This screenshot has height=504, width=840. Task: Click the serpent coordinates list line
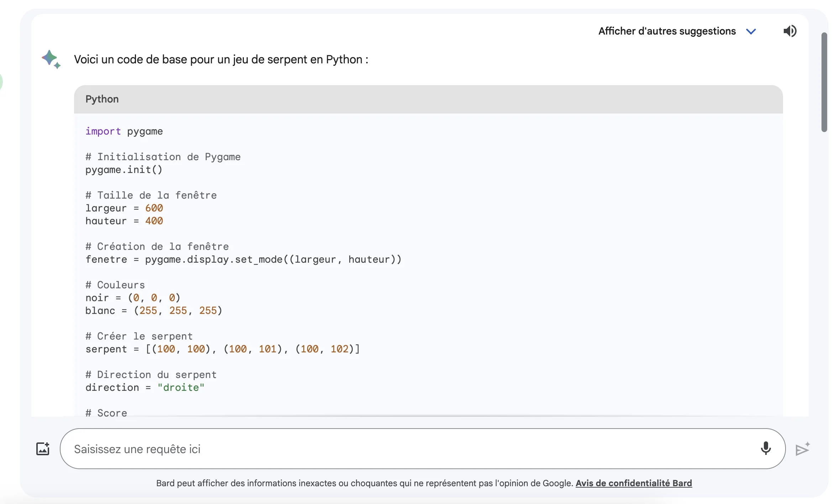[x=222, y=349]
